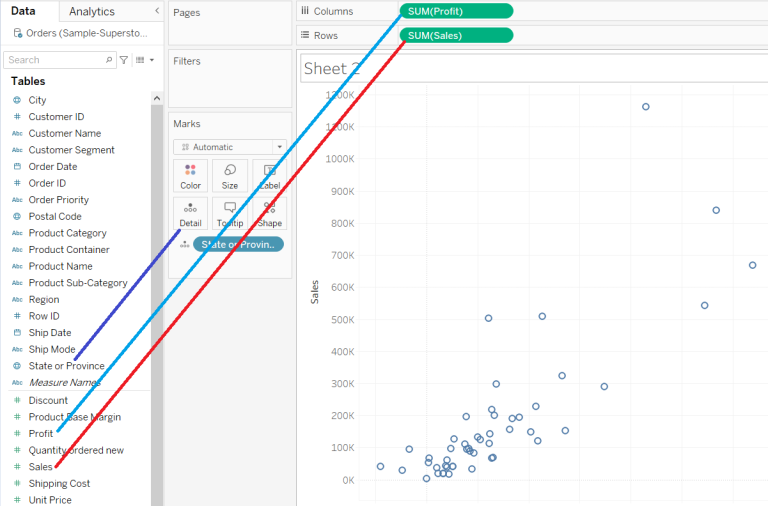Viewport: 768px width, 506px height.
Task: Select the Measure Names field
Action: (65, 383)
